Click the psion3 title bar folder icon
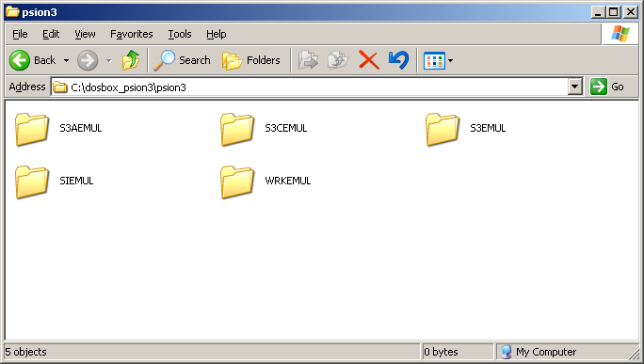 (13, 12)
